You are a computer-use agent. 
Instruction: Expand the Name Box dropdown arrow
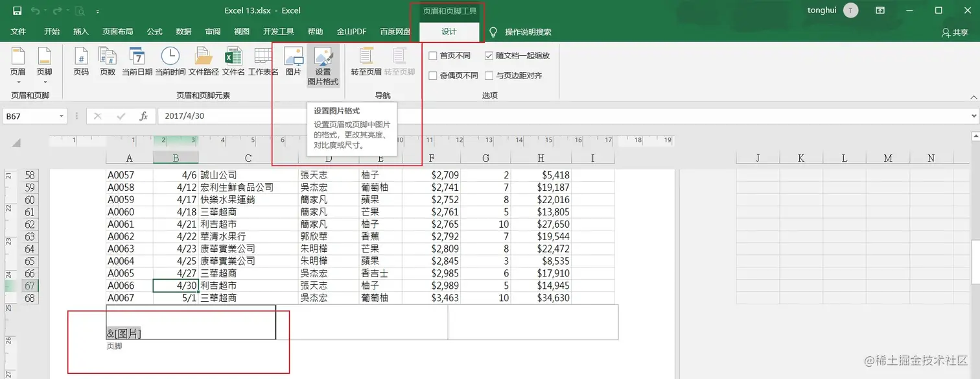coord(62,116)
